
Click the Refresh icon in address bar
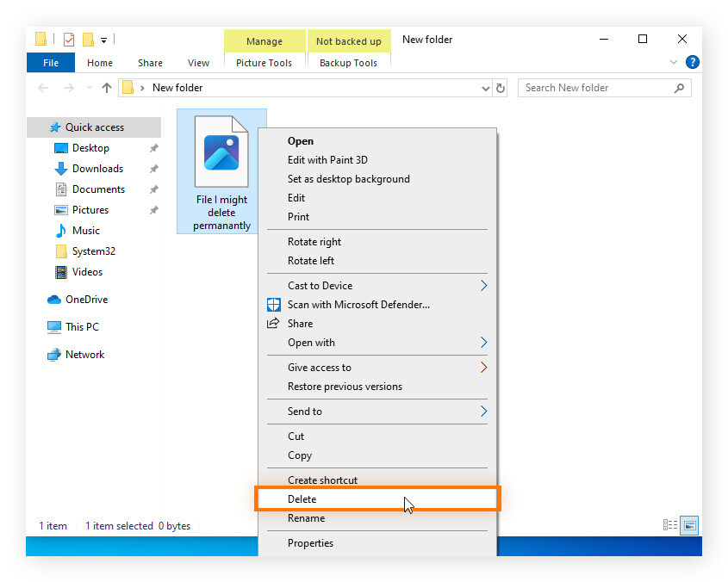[x=501, y=87]
